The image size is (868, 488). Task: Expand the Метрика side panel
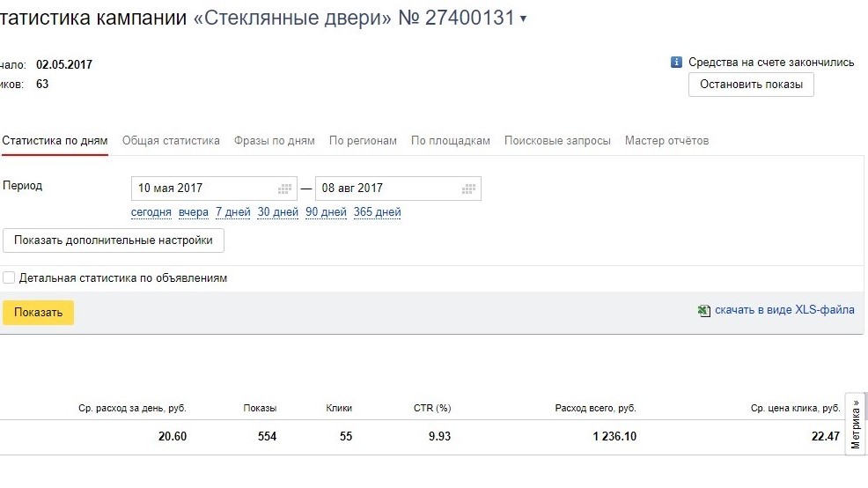coord(856,424)
